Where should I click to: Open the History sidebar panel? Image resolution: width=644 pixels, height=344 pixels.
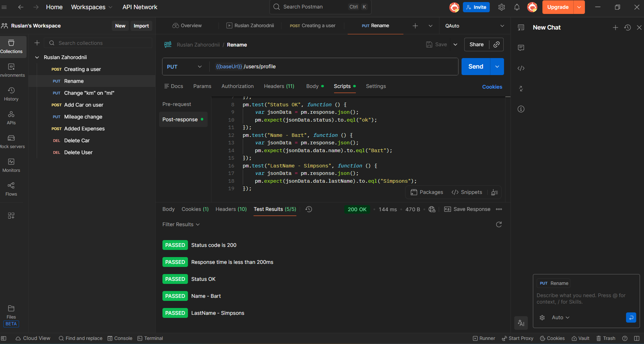(11, 94)
